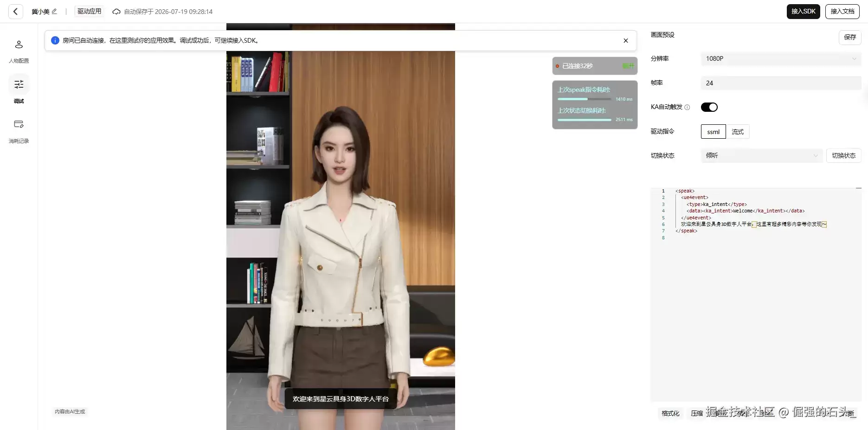Save the preset with 保存 button
Screen dimensions: 868x430
pyautogui.click(x=850, y=37)
